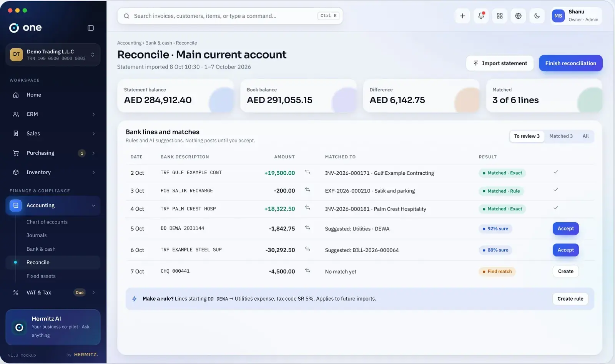The width and height of the screenshot is (615, 364).
Task: Click the lightning bolt rule icon
Action: 134,299
